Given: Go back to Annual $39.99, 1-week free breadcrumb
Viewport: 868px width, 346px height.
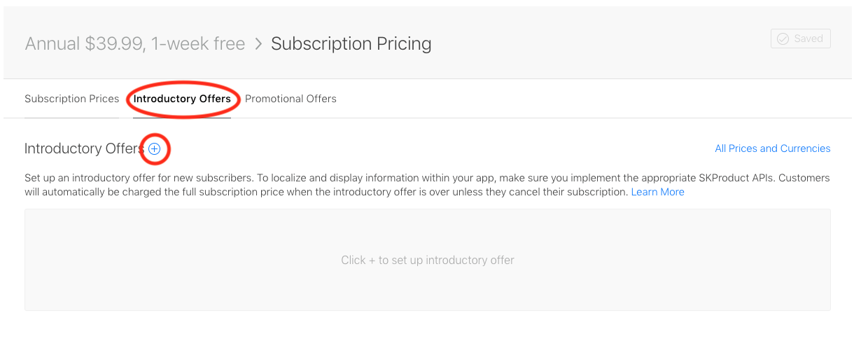Looking at the screenshot, I should (x=135, y=44).
